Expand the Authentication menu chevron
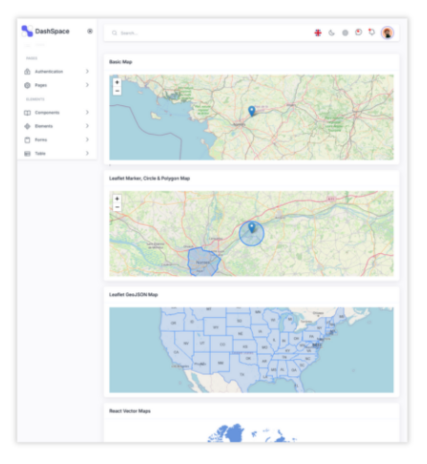427x464 pixels. (x=87, y=71)
